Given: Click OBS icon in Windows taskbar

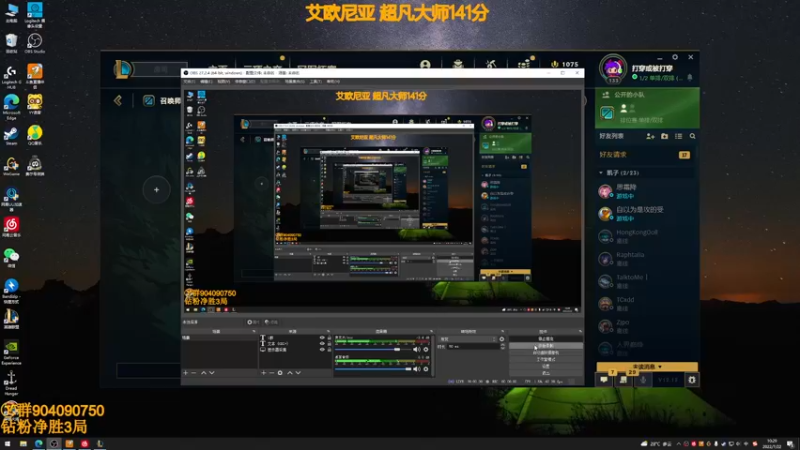Looking at the screenshot, I should (54, 444).
